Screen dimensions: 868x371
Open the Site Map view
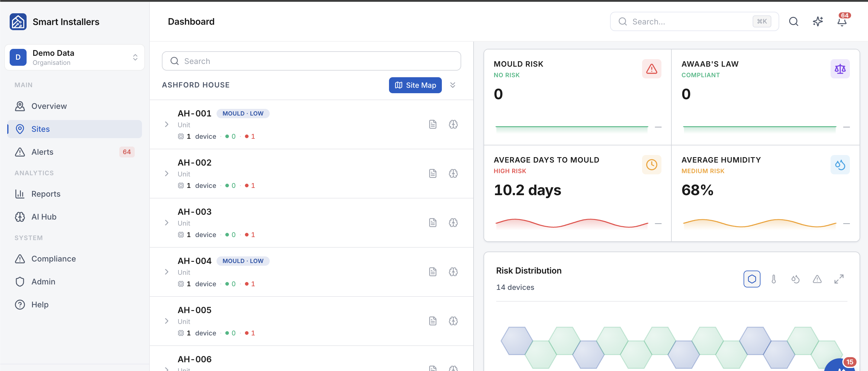click(x=415, y=85)
